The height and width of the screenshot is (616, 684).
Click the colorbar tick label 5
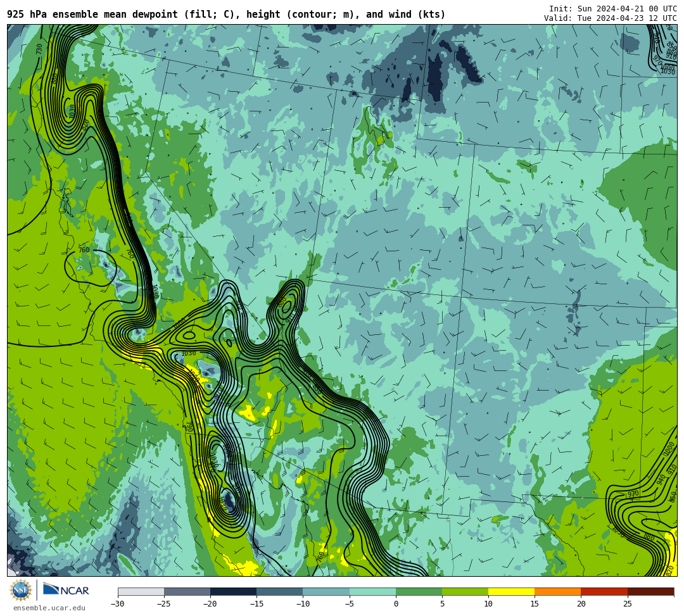(x=442, y=604)
